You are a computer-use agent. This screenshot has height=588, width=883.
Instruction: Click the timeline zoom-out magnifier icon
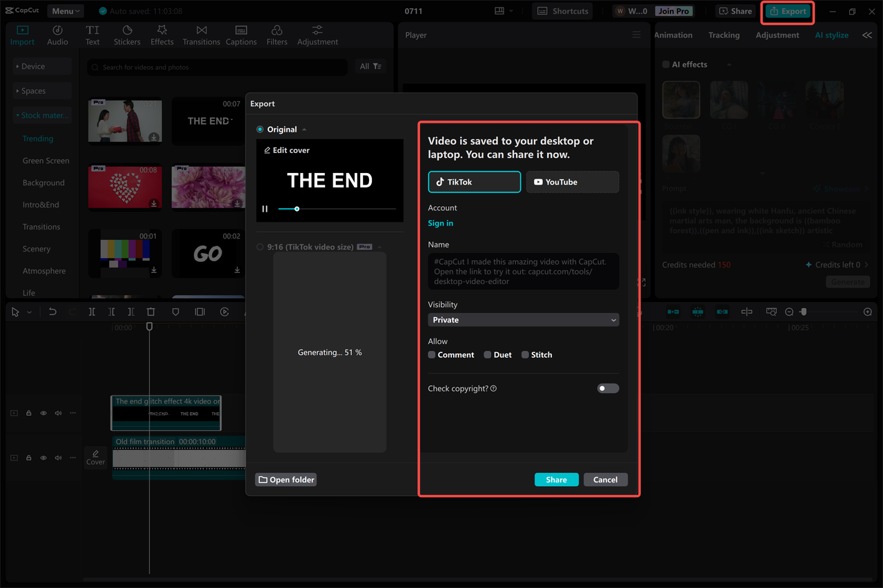pyautogui.click(x=788, y=312)
